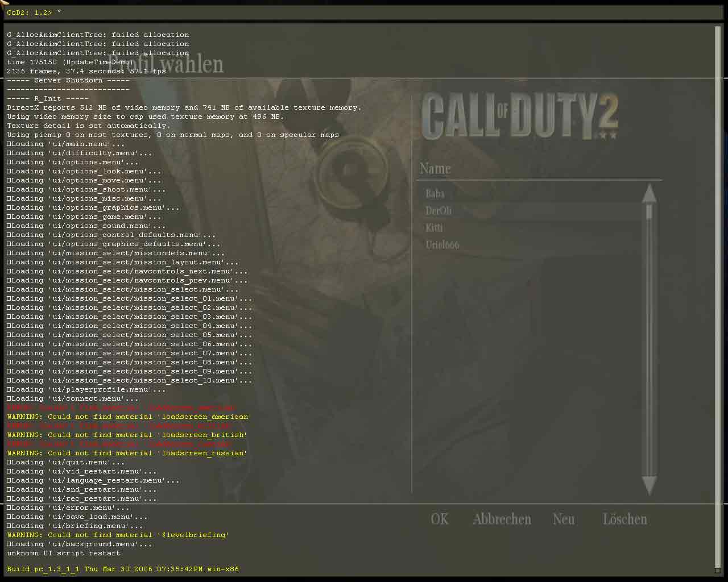Viewport: 728px width, 582px height.
Task: Click the 'DirectX reports 512 MB' log line
Action: pyautogui.click(x=184, y=107)
